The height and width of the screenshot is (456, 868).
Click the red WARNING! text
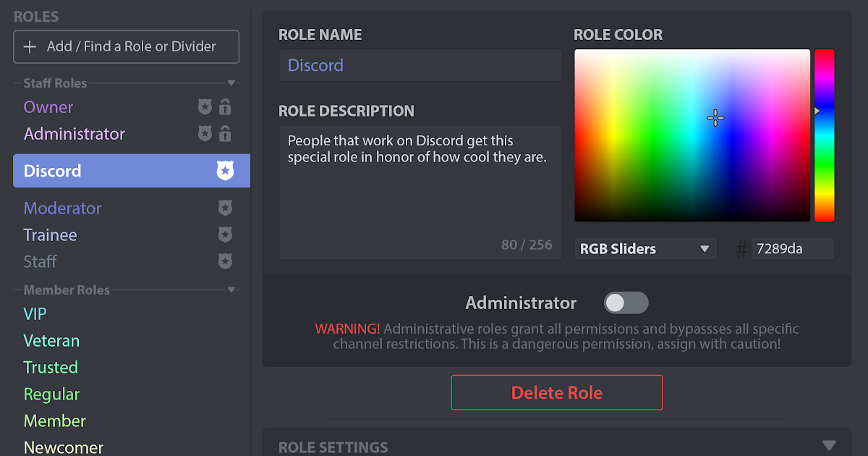pos(347,329)
